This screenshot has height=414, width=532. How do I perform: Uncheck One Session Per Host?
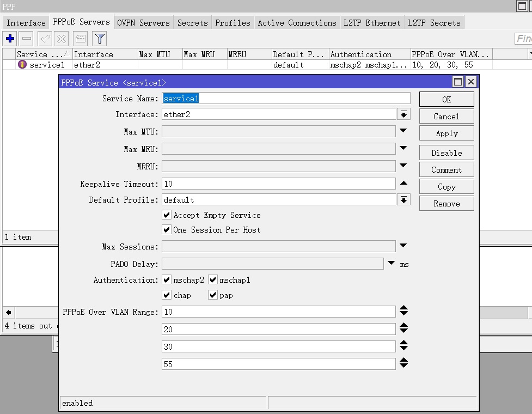(167, 230)
